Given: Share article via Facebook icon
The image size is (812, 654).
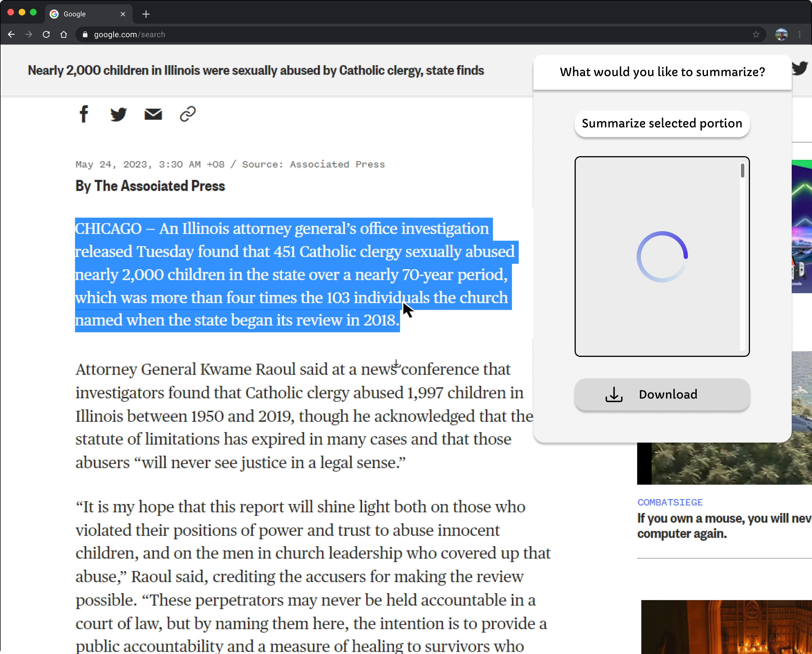Looking at the screenshot, I should [84, 114].
